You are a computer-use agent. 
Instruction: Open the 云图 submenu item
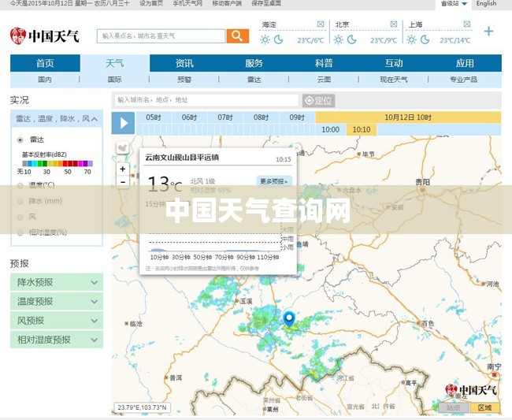pos(324,80)
